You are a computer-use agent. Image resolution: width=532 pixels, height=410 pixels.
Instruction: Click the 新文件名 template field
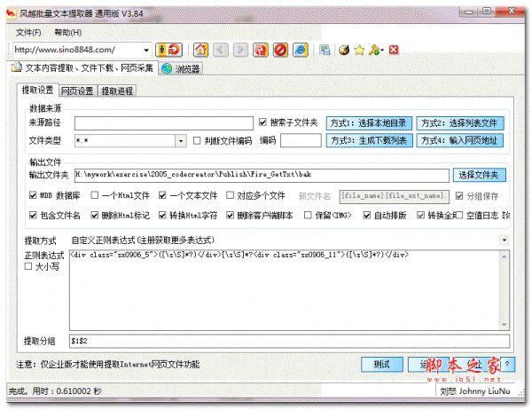395,196
